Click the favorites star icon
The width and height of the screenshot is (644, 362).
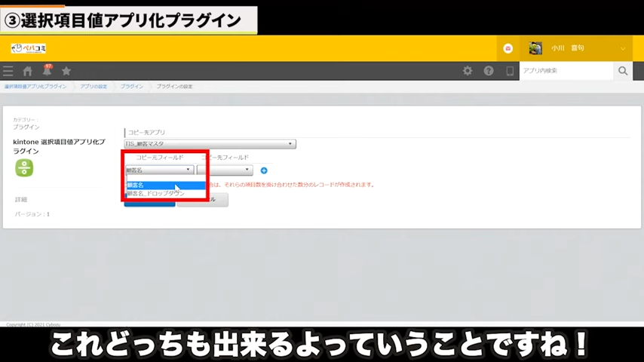(66, 71)
